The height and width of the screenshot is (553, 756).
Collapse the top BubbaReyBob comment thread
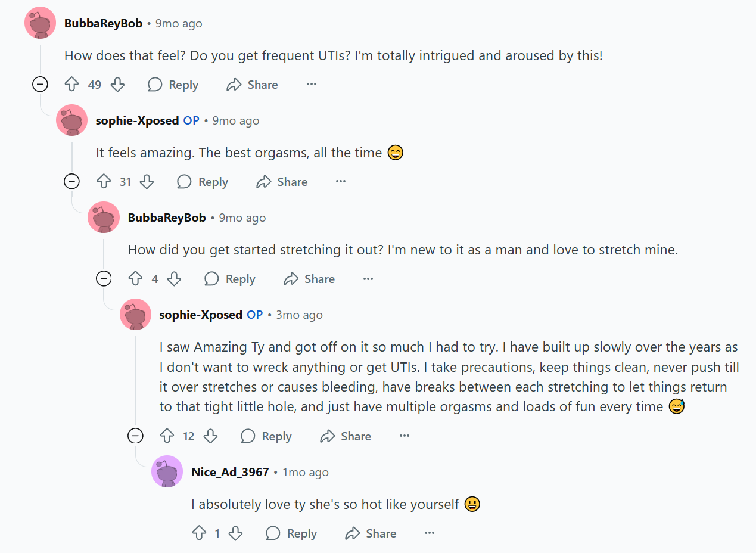tap(40, 85)
